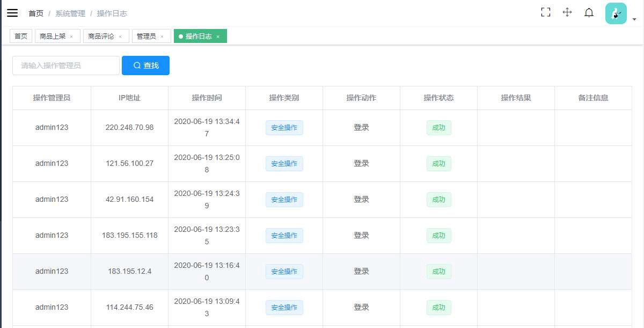Switch to the 商品上架 tab
Image resolution: width=644 pixels, height=328 pixels.
tap(53, 37)
